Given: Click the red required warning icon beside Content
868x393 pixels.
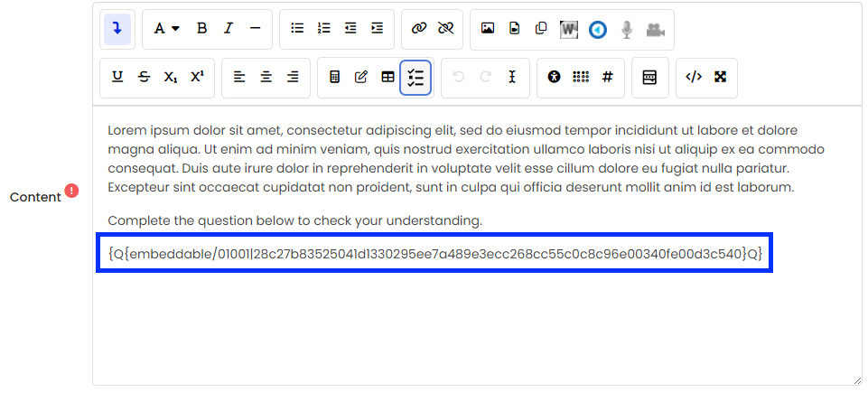Looking at the screenshot, I should [71, 191].
